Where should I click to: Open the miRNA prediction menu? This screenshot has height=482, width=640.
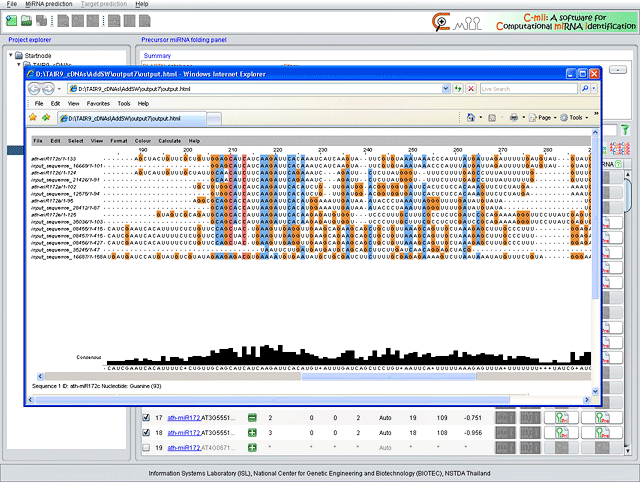pos(48,5)
